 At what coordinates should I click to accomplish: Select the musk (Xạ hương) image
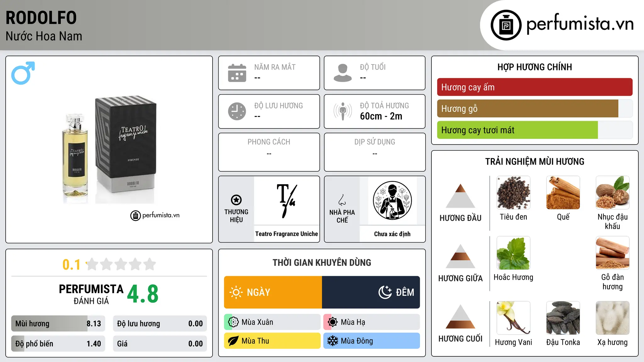(x=613, y=318)
